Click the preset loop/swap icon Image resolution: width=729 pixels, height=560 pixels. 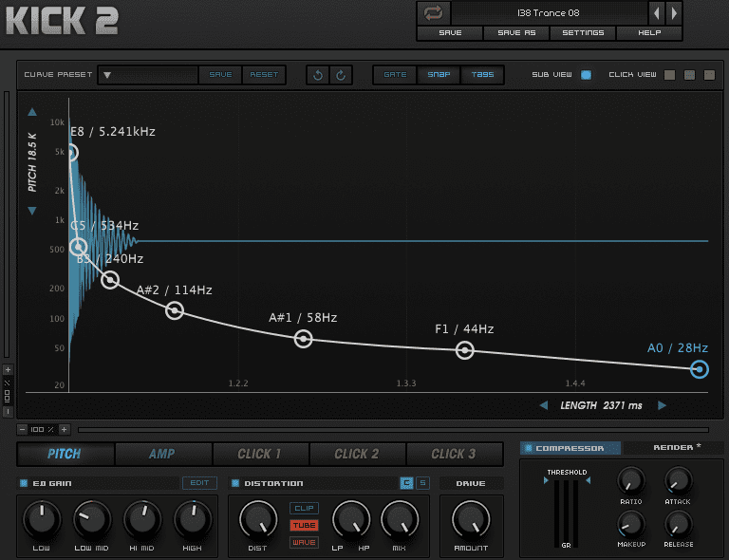(x=433, y=13)
